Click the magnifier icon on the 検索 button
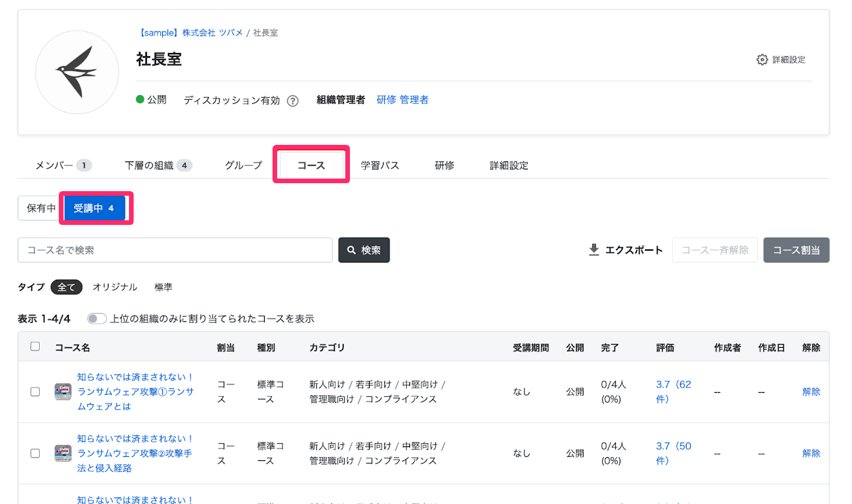Viewport: 852px width, 504px height. point(351,251)
